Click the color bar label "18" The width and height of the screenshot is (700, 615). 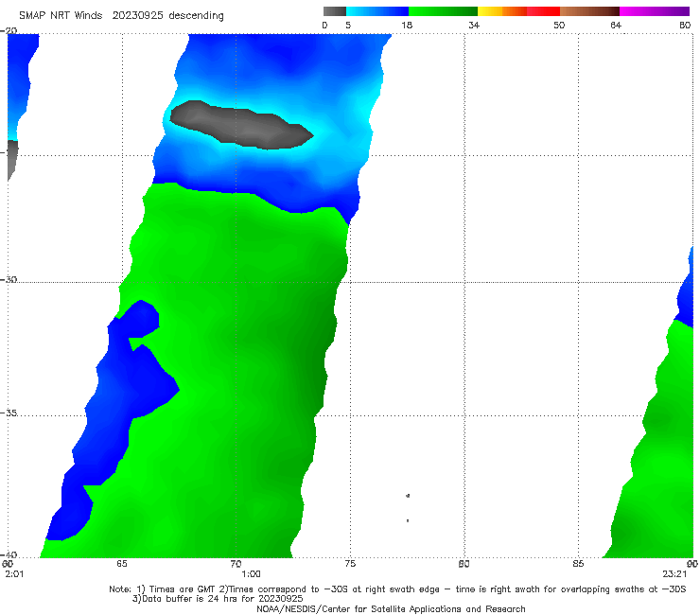point(407,25)
